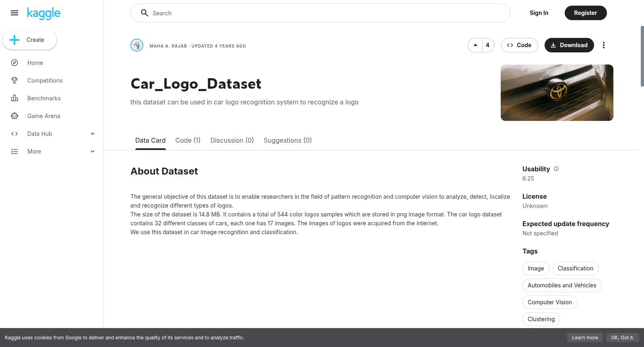644x347 pixels.
Task: Open the hamburger navigation menu
Action: (x=14, y=13)
